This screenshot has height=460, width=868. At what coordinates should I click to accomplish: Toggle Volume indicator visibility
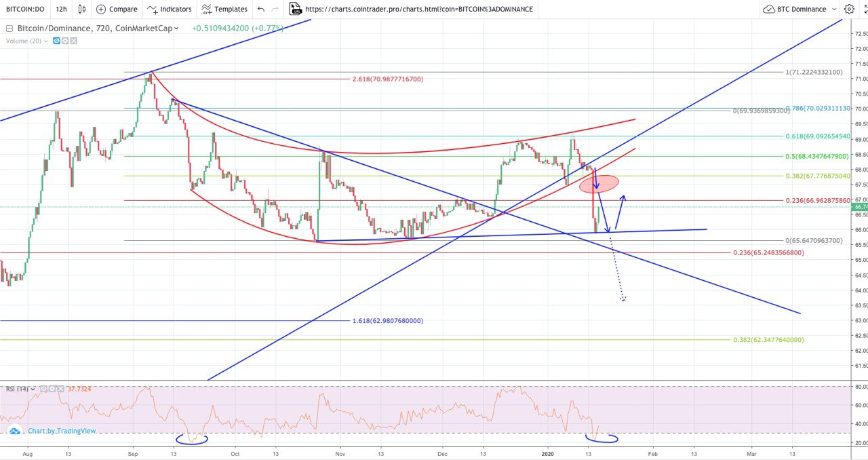(x=57, y=41)
